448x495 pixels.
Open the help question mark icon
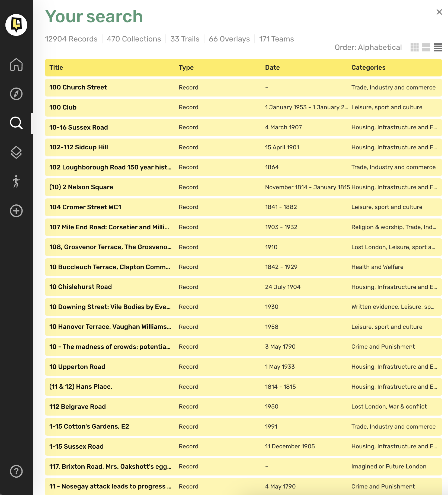16,471
